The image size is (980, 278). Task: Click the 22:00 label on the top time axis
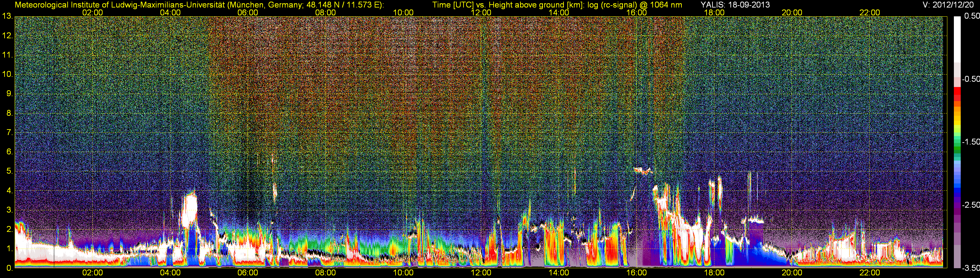point(870,12)
